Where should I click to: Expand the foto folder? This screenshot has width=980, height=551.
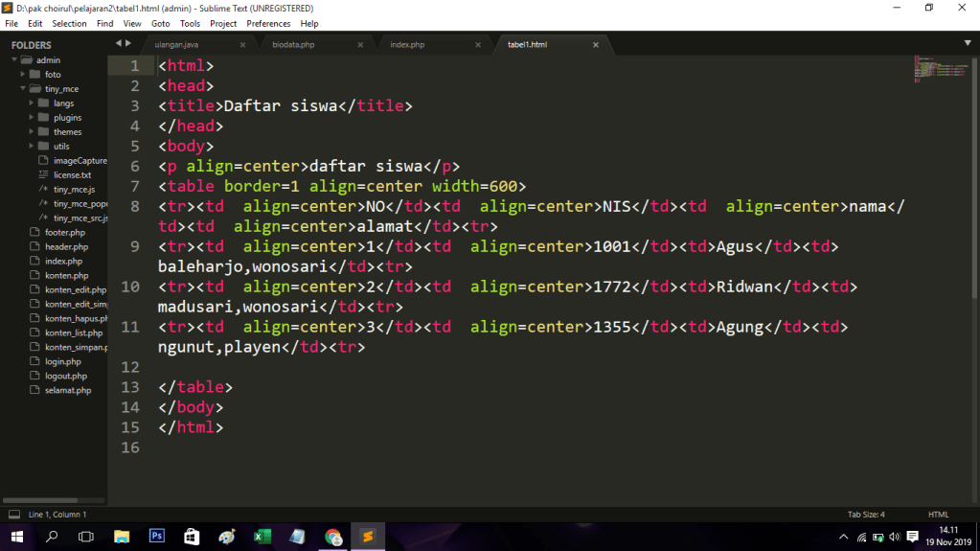[22, 74]
